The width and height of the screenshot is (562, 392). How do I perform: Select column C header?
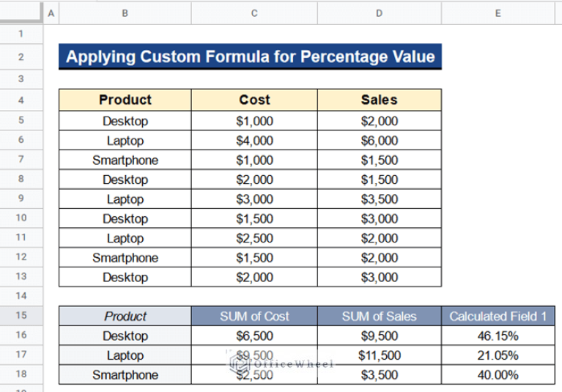(x=254, y=13)
